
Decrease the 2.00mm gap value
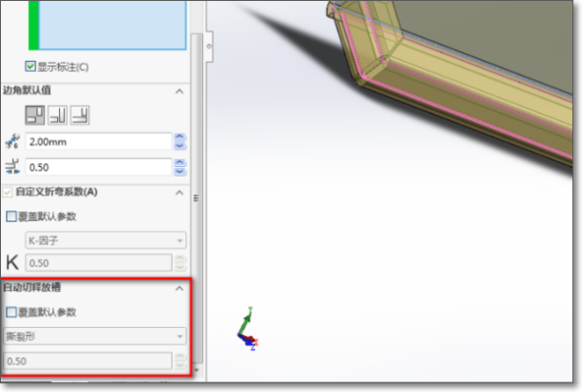tap(179, 146)
